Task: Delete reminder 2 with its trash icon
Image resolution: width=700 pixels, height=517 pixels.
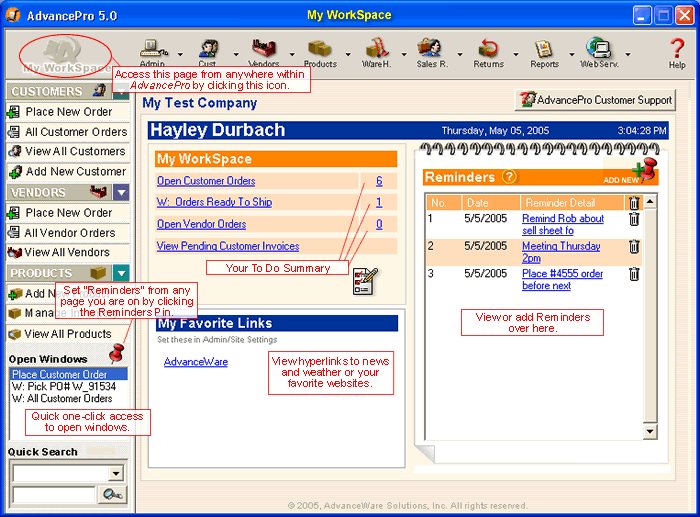Action: click(634, 246)
